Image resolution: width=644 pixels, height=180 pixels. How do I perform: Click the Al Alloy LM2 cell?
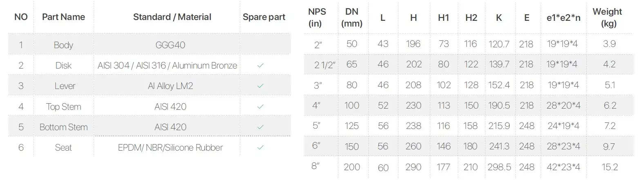click(170, 86)
